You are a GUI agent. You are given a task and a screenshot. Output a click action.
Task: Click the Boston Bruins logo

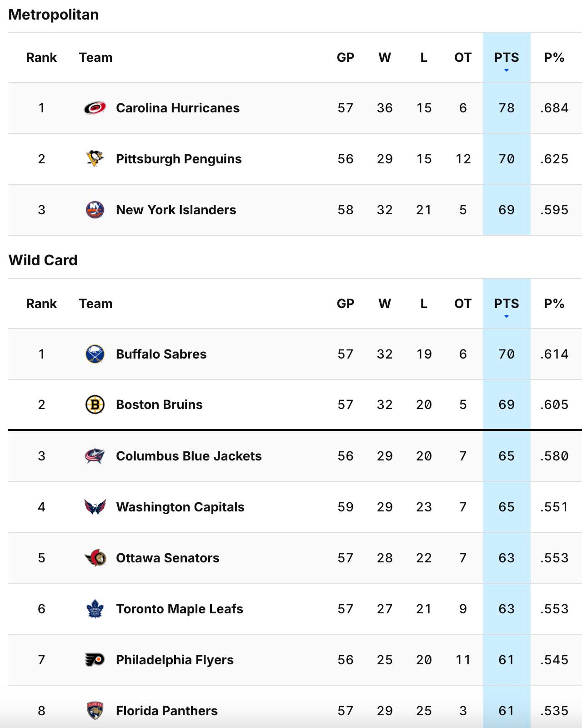coord(95,405)
